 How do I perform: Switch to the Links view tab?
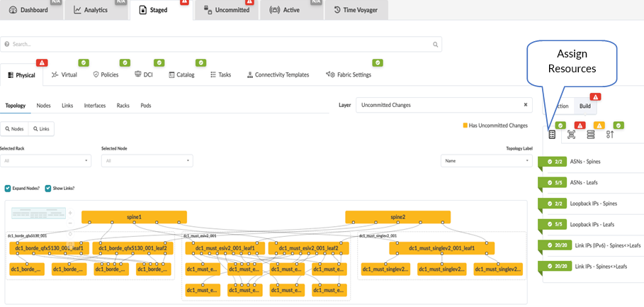pyautogui.click(x=67, y=106)
